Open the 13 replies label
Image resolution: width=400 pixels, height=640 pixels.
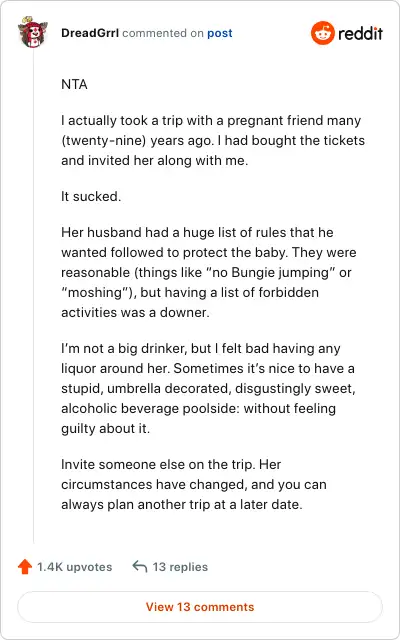coord(180,567)
